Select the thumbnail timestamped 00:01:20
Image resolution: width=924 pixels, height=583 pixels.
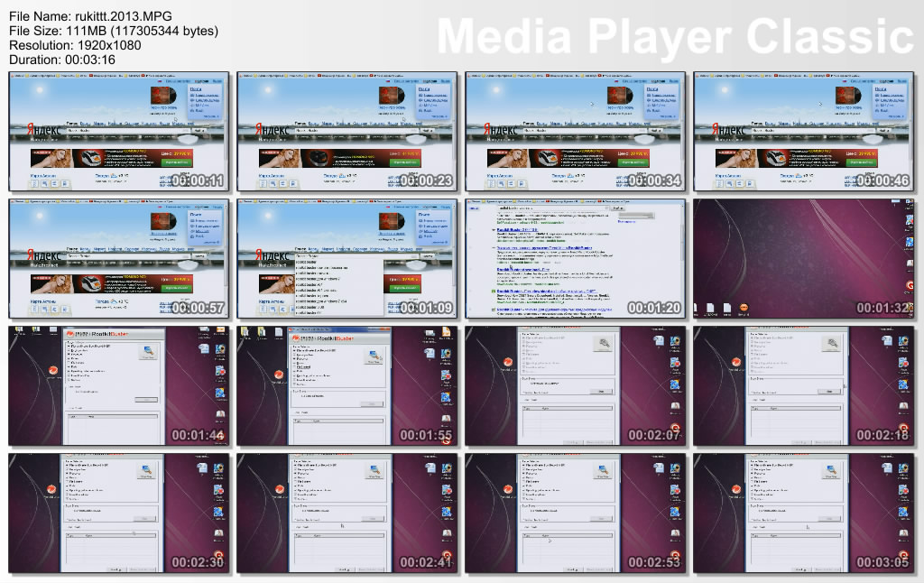point(575,259)
